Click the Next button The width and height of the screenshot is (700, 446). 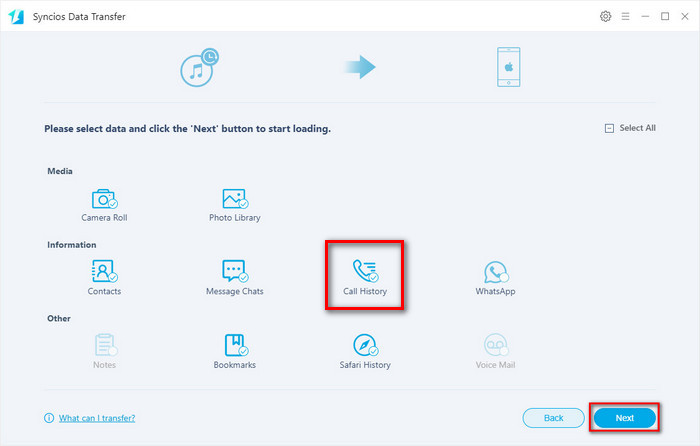625,418
